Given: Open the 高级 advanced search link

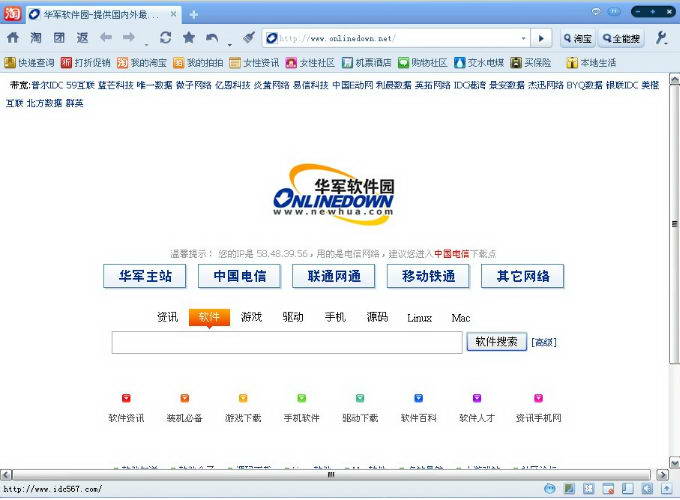Looking at the screenshot, I should [x=544, y=342].
